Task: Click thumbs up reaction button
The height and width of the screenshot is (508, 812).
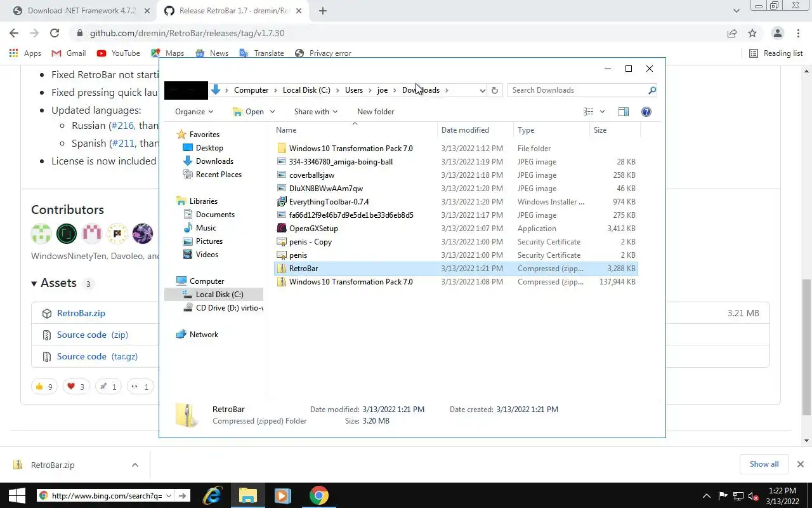Action: point(44,387)
